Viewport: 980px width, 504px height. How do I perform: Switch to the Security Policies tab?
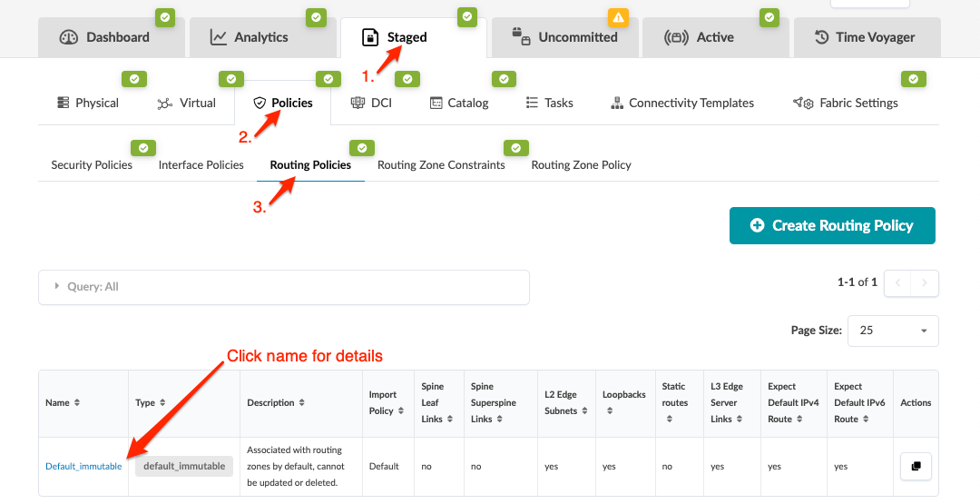92,165
